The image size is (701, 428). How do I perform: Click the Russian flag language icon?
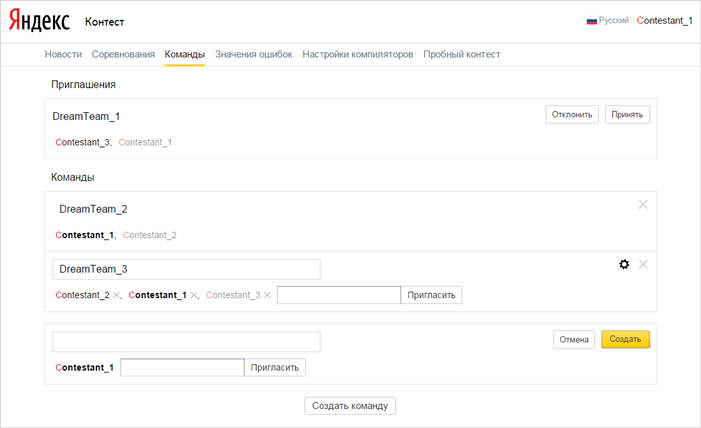591,20
